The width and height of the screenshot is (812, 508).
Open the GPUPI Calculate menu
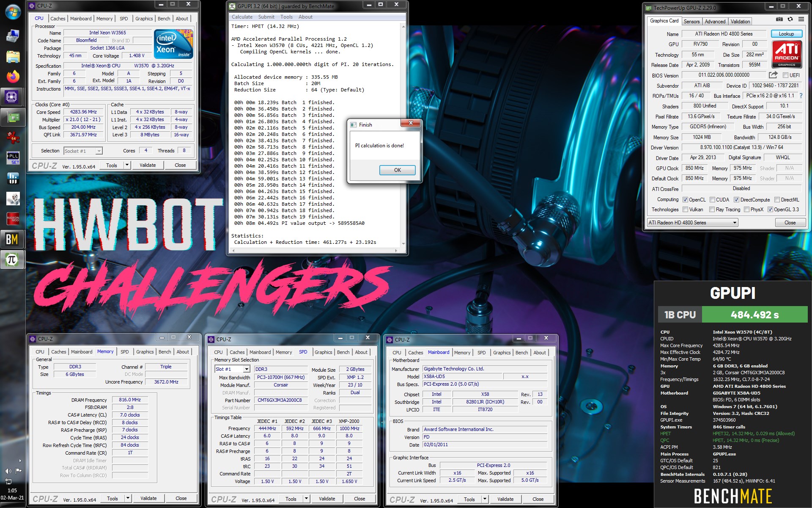click(242, 17)
